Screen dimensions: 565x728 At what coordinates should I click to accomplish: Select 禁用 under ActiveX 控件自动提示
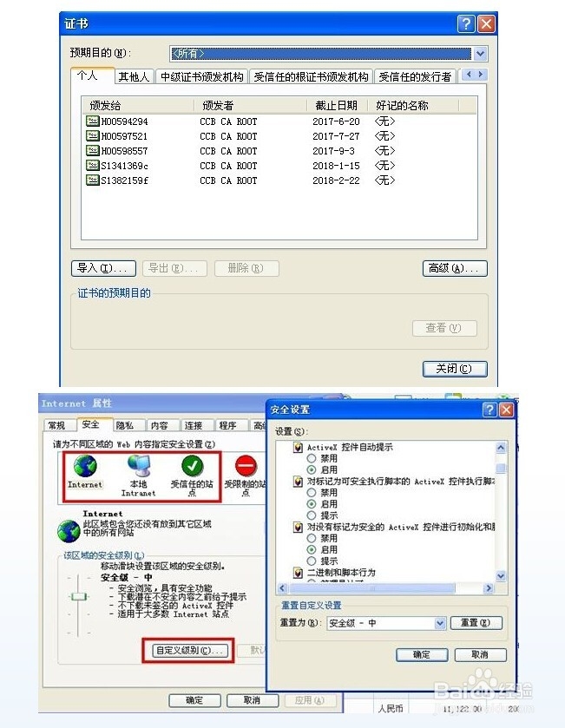(x=312, y=458)
